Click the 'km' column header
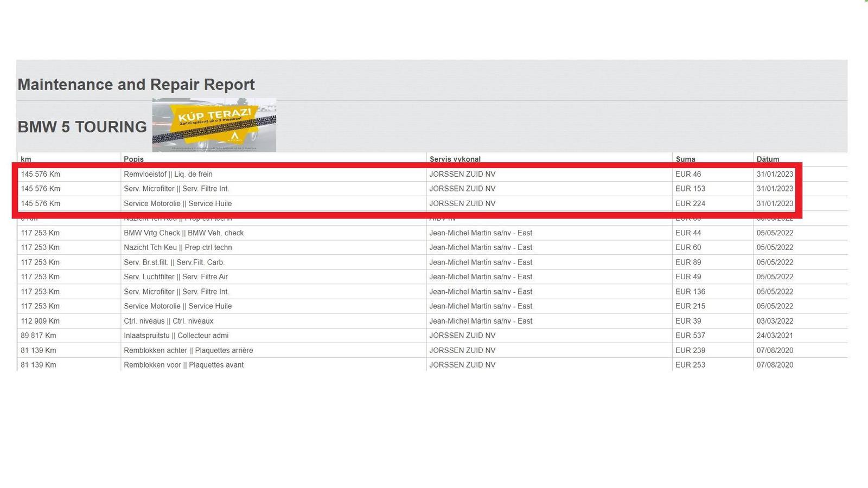The width and height of the screenshot is (868, 488). pyautogui.click(x=26, y=159)
